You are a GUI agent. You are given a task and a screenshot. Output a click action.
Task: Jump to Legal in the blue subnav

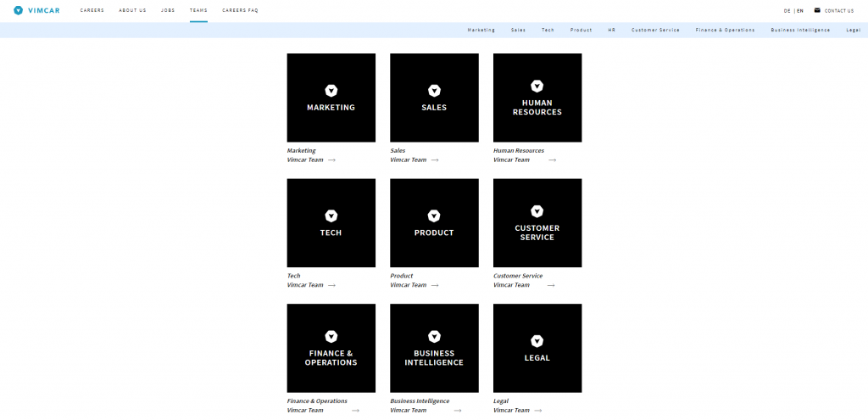(x=853, y=30)
